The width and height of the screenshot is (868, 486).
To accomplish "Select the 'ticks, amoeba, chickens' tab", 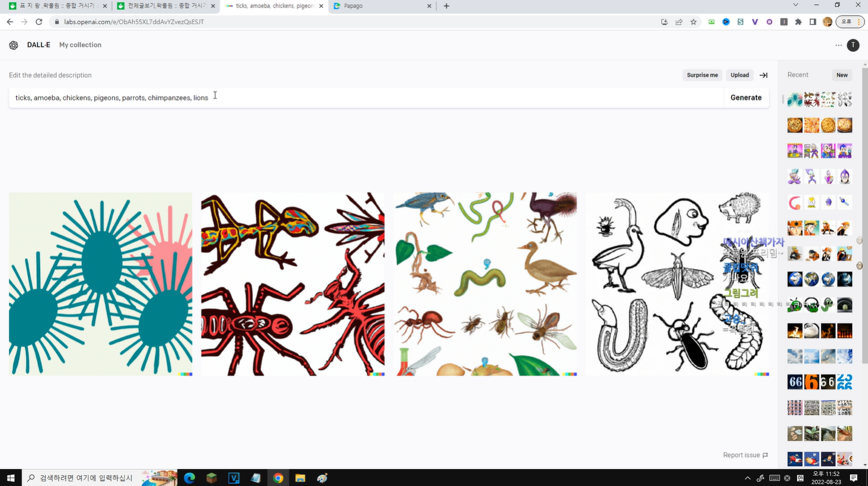I will [274, 6].
